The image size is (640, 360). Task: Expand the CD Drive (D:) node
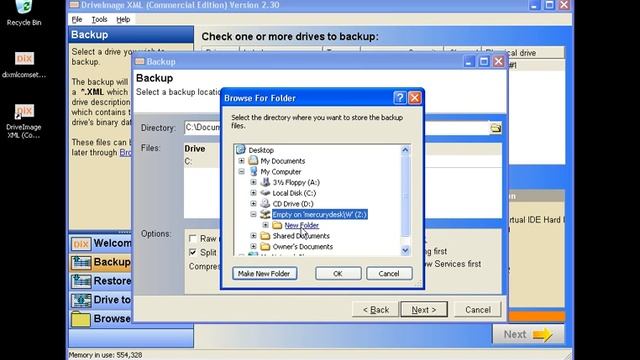pos(253,203)
